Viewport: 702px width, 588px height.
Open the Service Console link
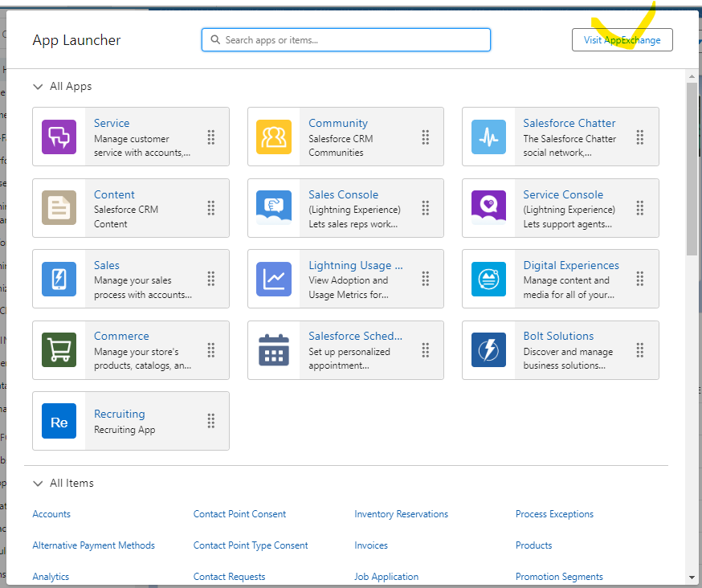pyautogui.click(x=563, y=195)
